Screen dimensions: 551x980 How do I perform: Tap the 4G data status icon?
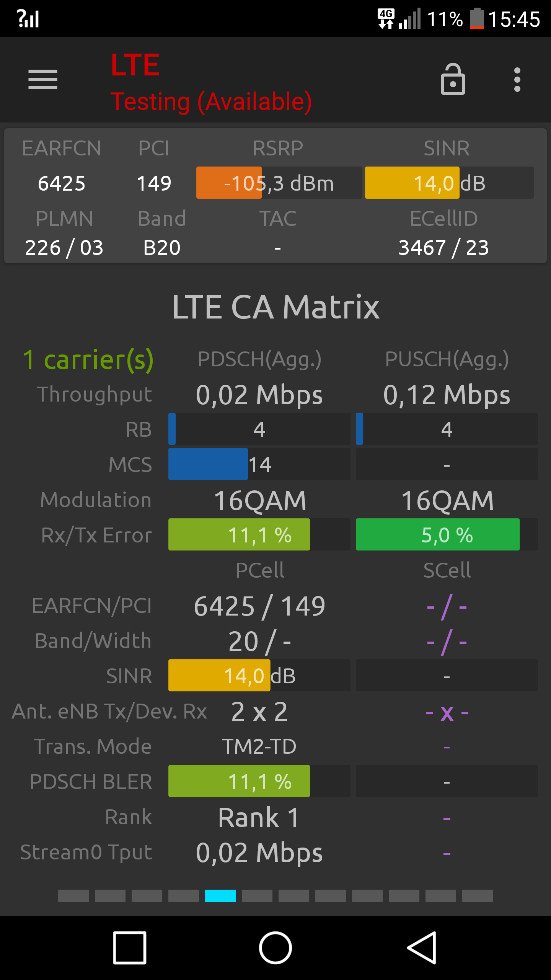click(x=386, y=19)
